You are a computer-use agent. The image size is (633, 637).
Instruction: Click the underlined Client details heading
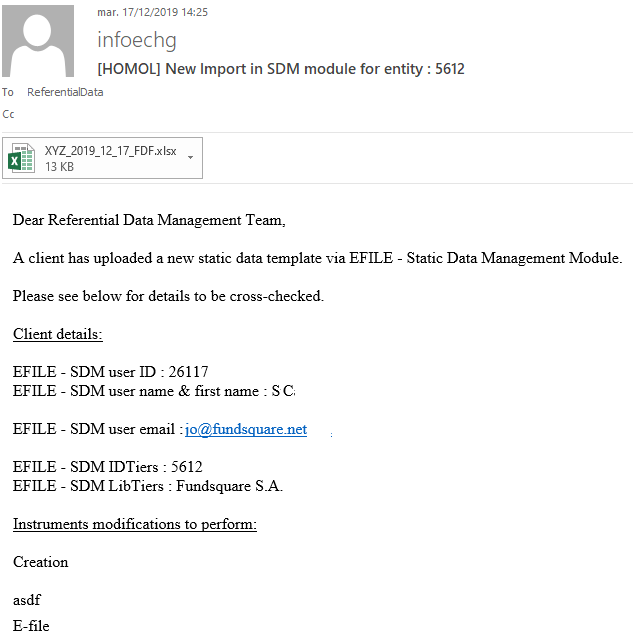58,334
